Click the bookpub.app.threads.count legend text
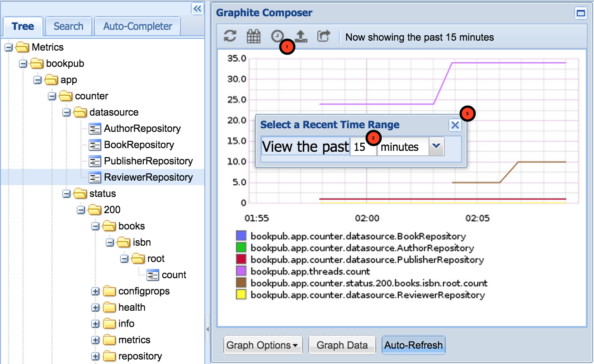 pos(310,271)
